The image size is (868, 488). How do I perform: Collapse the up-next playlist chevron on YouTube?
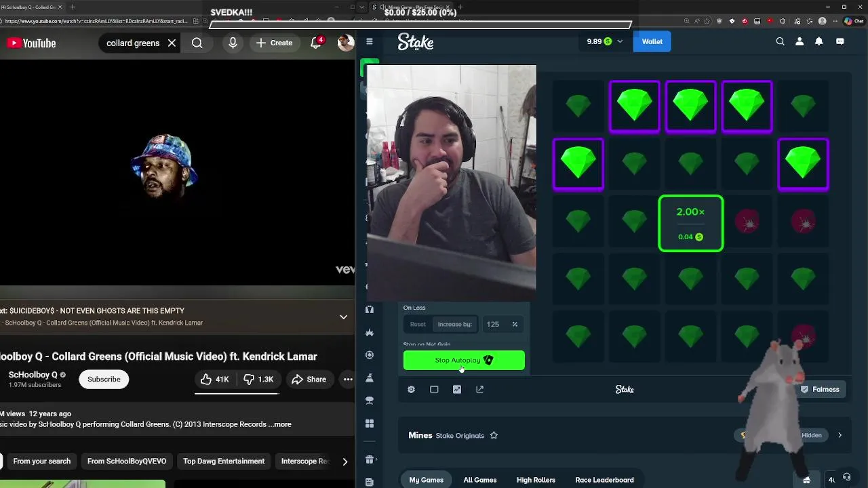[343, 317]
